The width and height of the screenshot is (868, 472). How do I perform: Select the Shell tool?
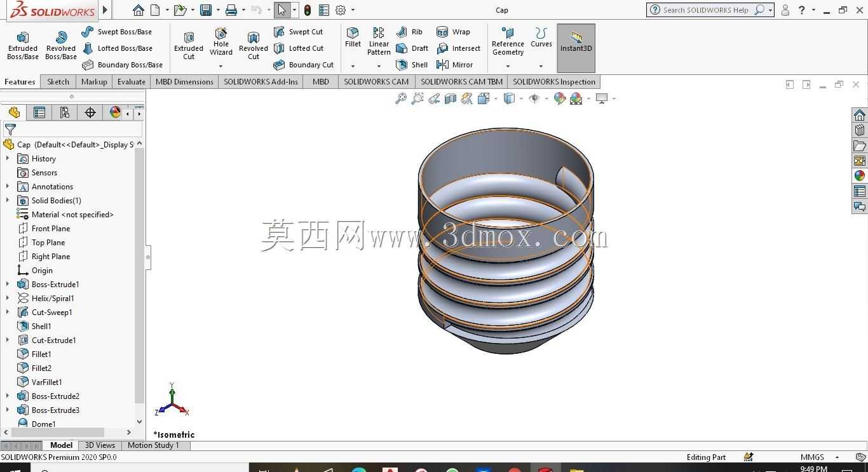412,65
